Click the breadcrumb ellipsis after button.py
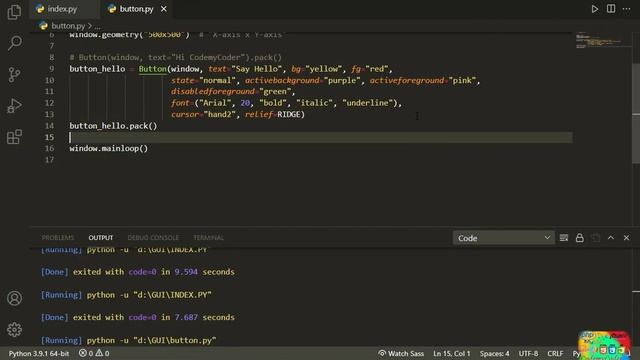The width and height of the screenshot is (640, 360). point(98,26)
